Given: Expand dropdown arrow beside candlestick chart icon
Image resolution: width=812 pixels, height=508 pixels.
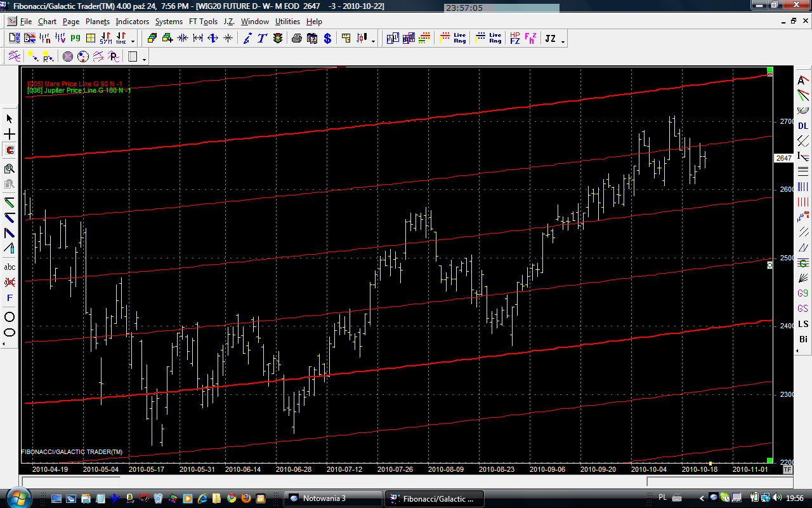Looking at the screenshot, I should tap(373, 41).
